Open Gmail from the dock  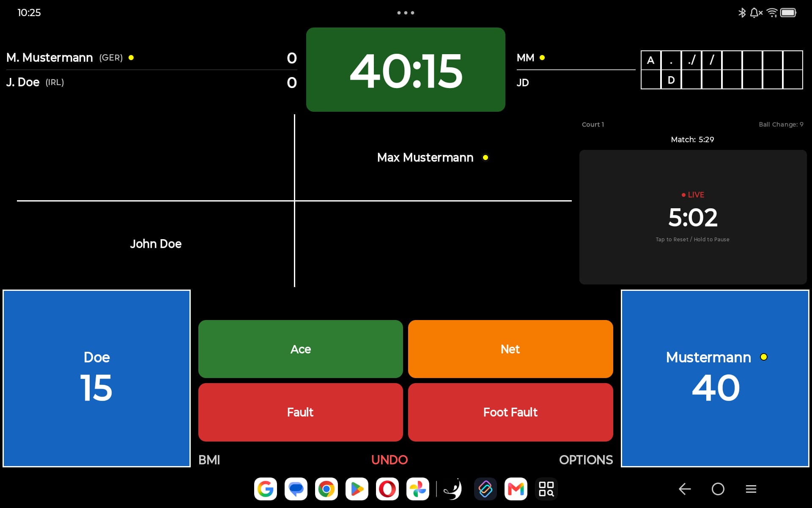(x=516, y=489)
